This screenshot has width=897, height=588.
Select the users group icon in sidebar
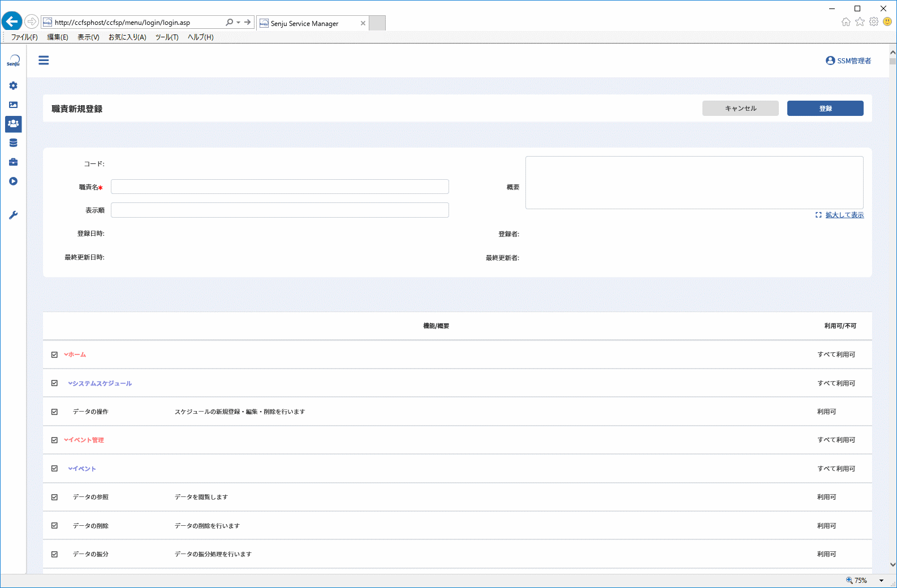click(x=14, y=124)
